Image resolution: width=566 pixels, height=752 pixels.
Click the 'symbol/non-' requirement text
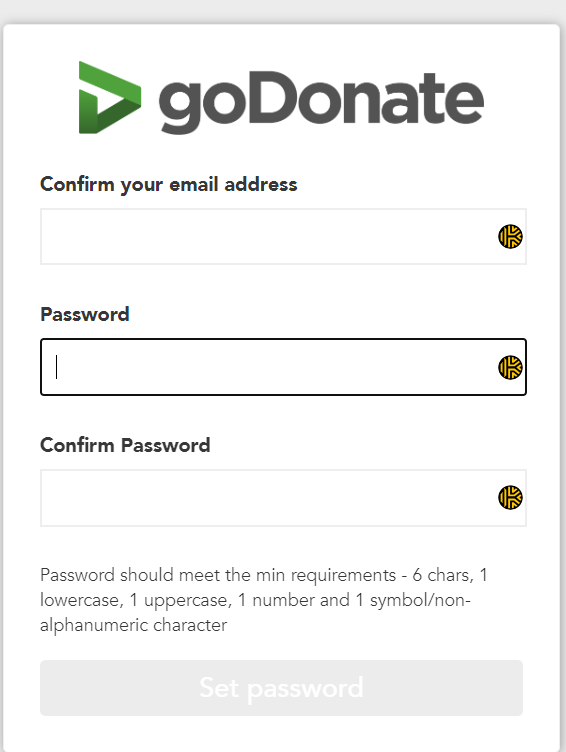click(x=420, y=601)
